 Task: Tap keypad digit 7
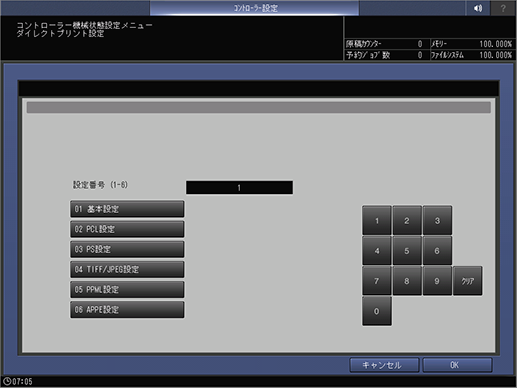click(377, 281)
